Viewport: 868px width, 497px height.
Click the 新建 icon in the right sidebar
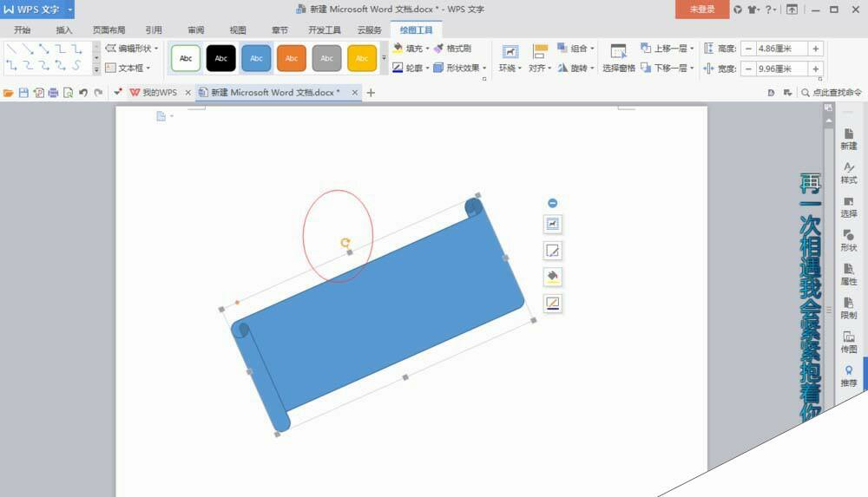pos(849,140)
